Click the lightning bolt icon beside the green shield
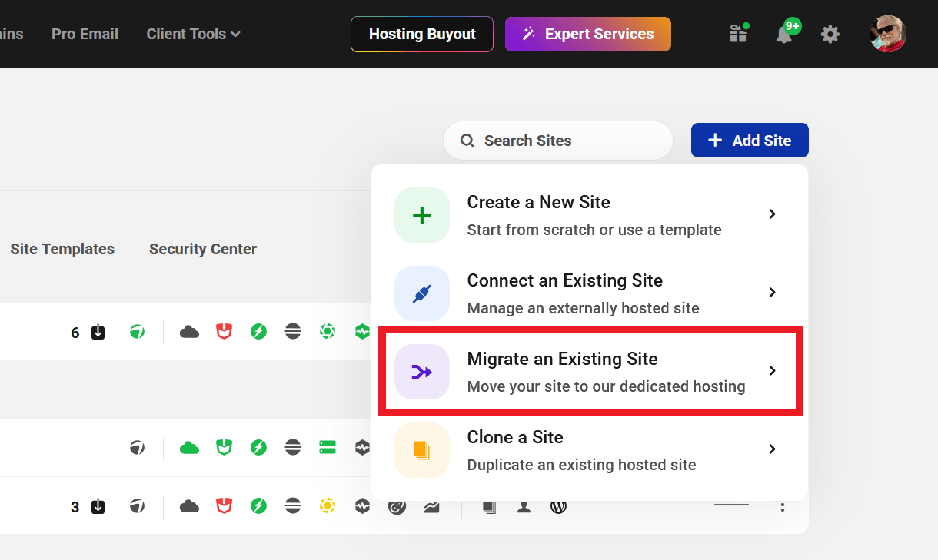The height and width of the screenshot is (560, 938). 258,447
